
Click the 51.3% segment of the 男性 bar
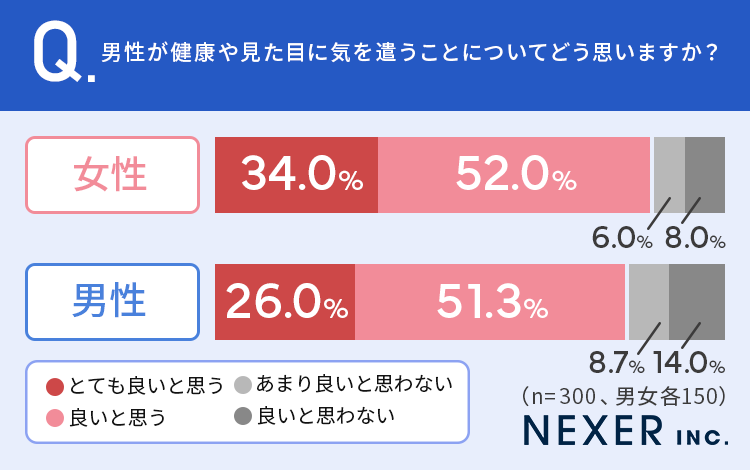(490, 302)
